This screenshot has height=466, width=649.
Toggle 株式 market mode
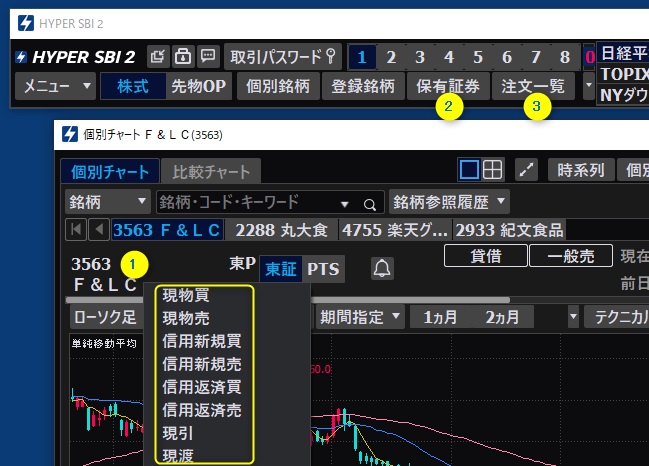pyautogui.click(x=133, y=86)
